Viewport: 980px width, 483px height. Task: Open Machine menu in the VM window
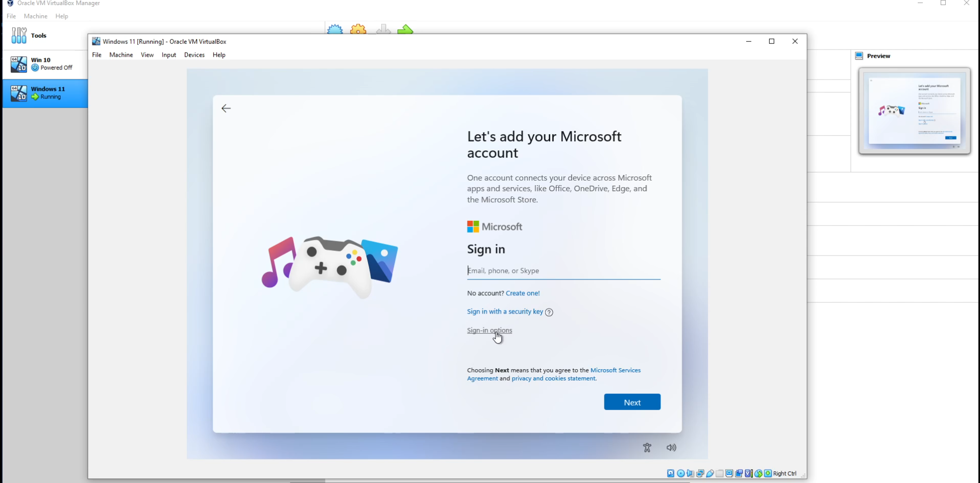[121, 55]
